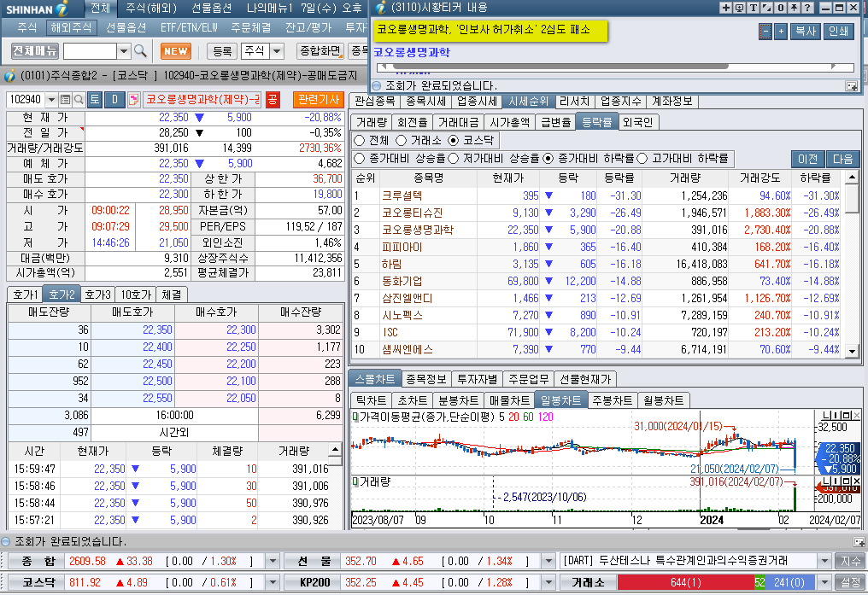Select the 코스닥 market radio button

[454, 141]
